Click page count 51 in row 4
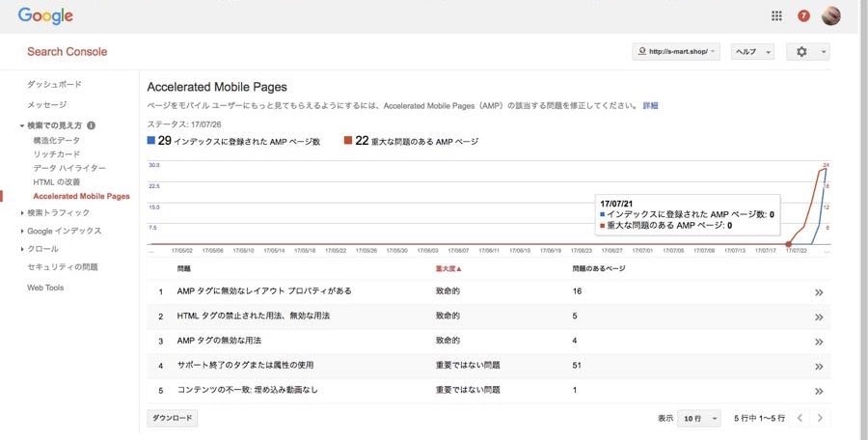Screen dimensions: 868x440 point(577,365)
